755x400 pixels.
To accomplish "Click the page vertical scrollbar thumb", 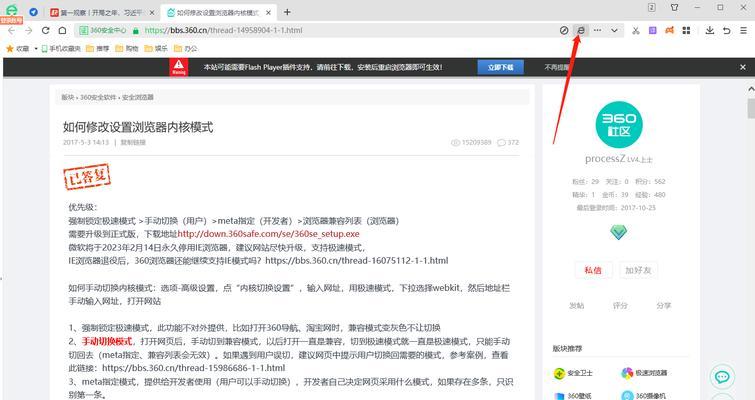I will pos(751,108).
